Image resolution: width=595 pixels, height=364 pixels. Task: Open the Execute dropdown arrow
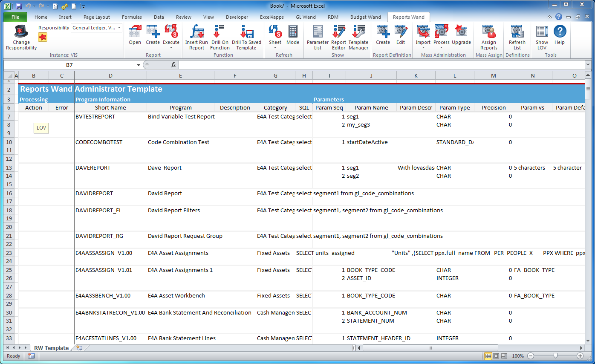(x=171, y=48)
